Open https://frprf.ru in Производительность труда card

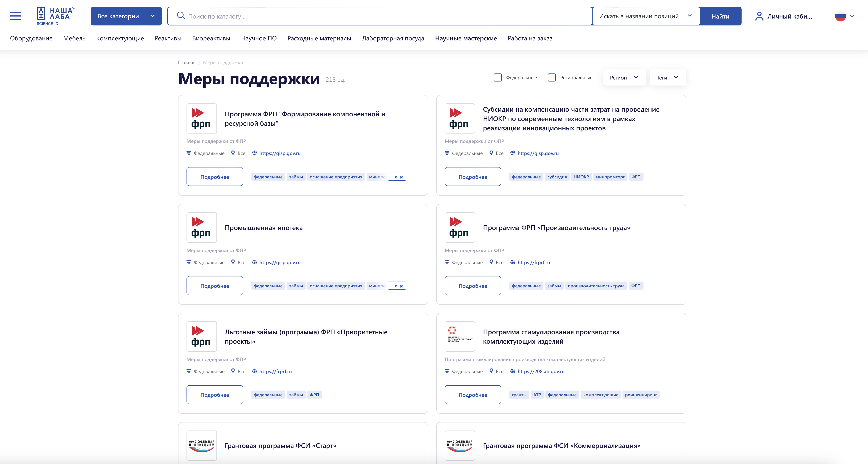pos(534,262)
